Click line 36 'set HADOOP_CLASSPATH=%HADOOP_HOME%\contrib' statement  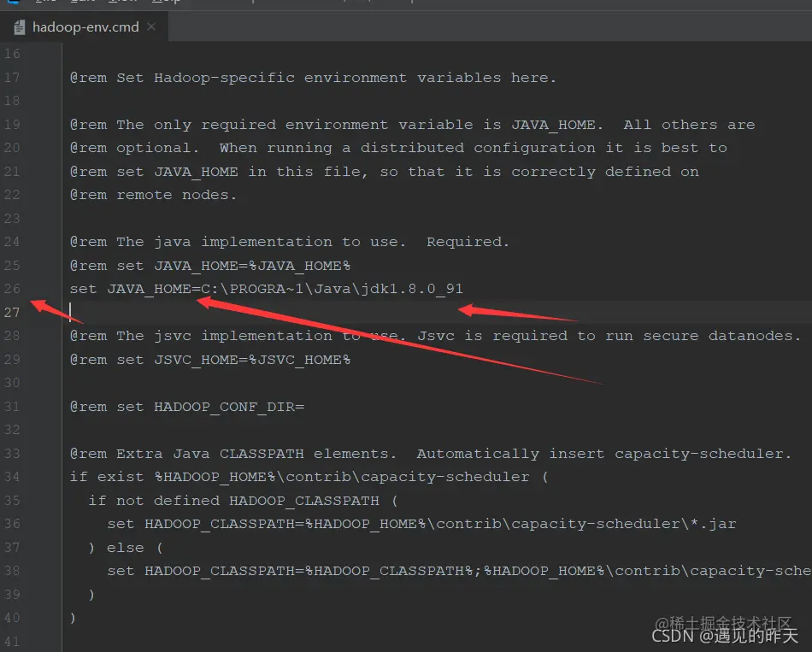tap(421, 524)
